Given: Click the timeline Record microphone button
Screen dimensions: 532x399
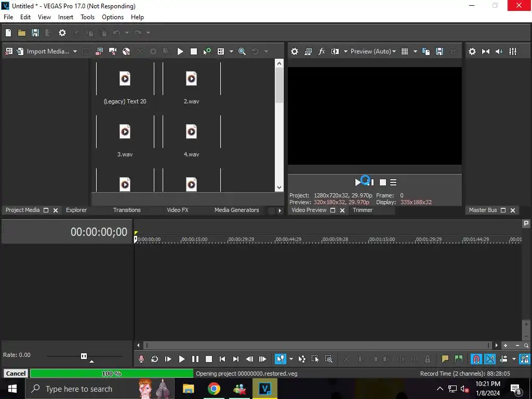Looking at the screenshot, I should pyautogui.click(x=141, y=359).
